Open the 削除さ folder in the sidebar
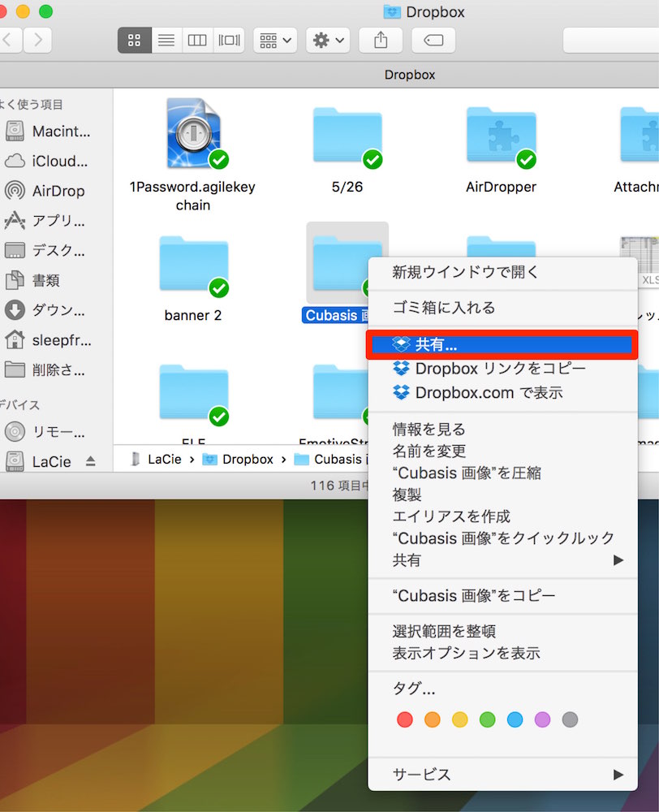This screenshot has width=659, height=812. coord(45,369)
